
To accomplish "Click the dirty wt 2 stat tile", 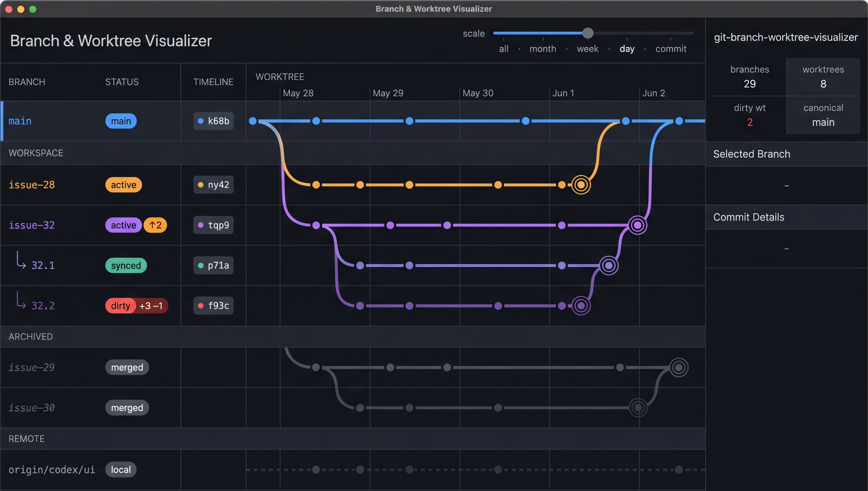I will point(750,115).
